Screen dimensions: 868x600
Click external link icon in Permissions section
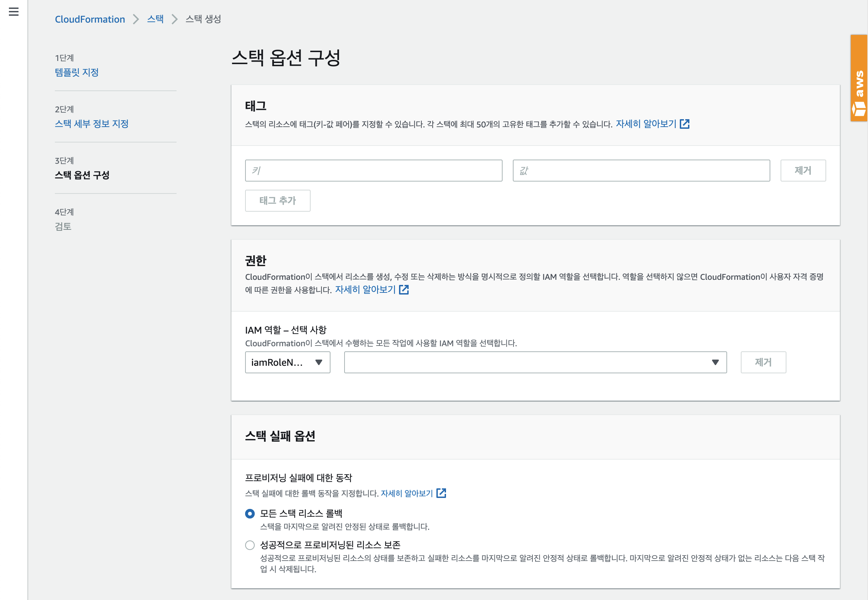coord(404,290)
